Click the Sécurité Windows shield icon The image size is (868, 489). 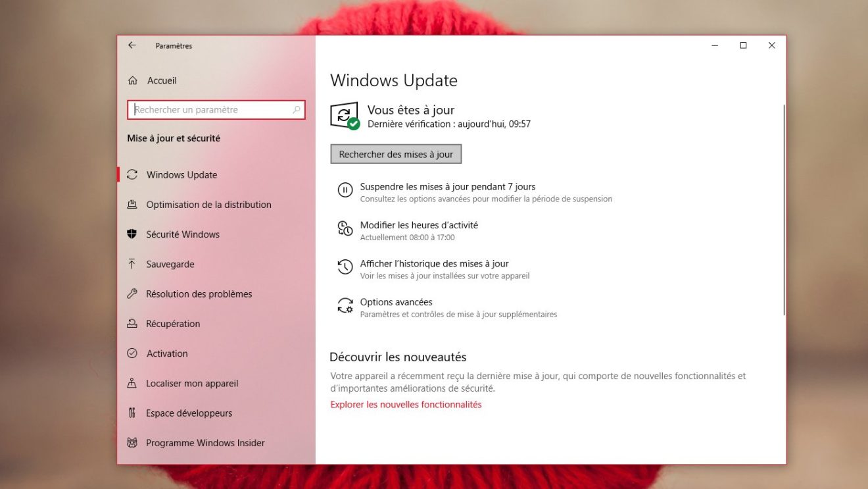point(132,234)
